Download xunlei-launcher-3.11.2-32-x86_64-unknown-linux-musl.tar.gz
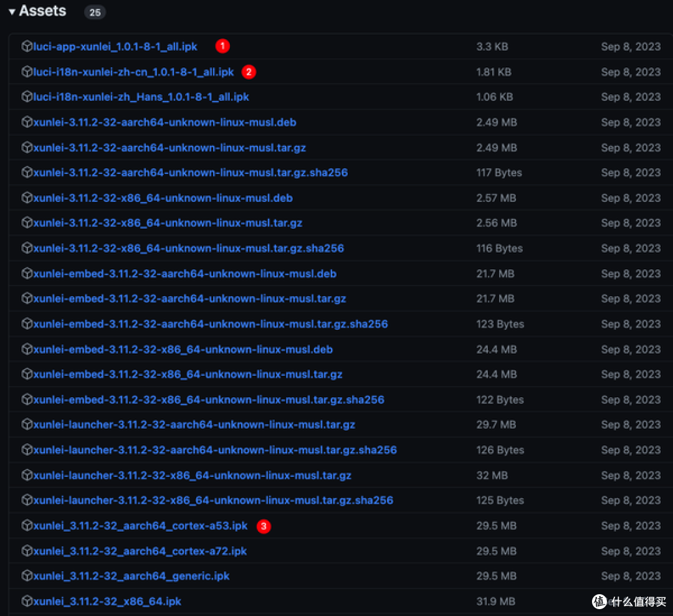This screenshot has height=616, width=673. coord(193,475)
